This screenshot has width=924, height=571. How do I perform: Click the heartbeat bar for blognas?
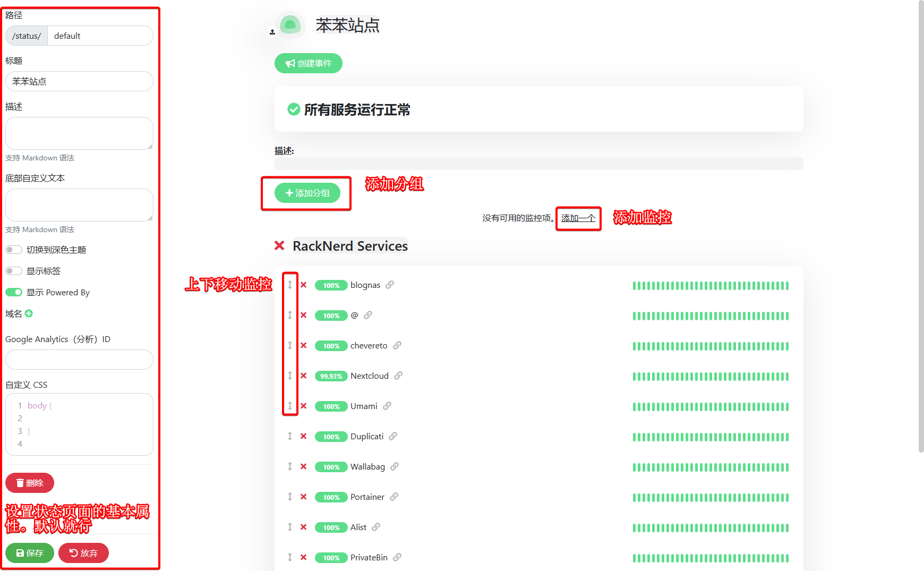711,286
